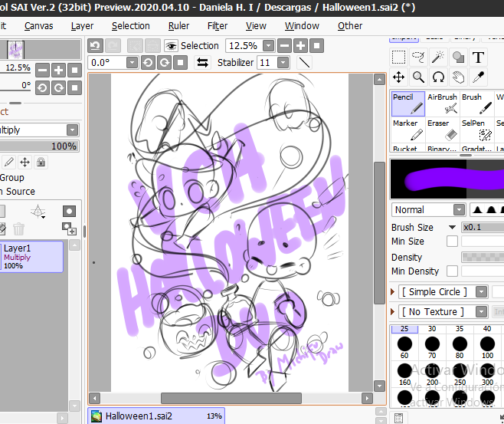Open the Filter menu

coord(218,26)
